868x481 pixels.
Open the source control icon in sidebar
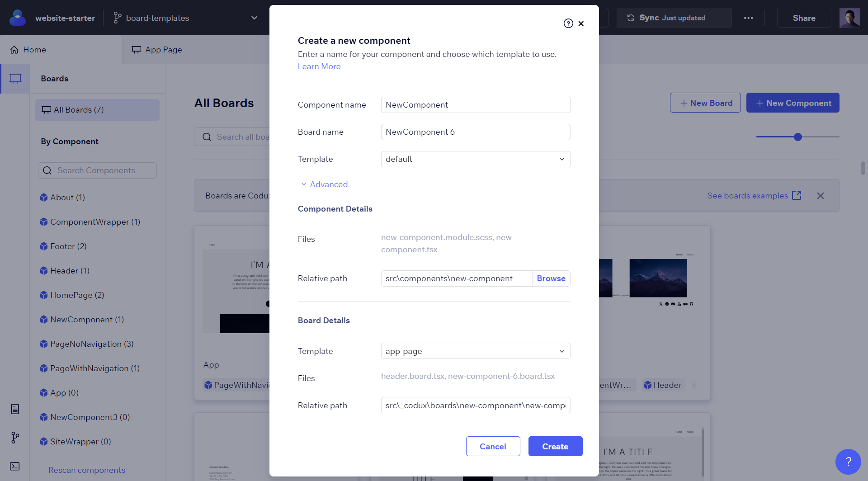pyautogui.click(x=15, y=437)
